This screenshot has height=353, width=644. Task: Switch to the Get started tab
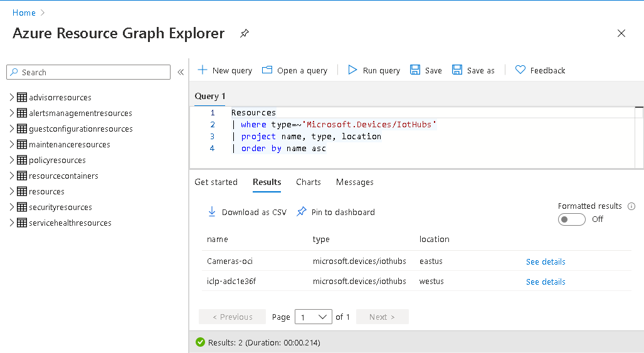[216, 182]
